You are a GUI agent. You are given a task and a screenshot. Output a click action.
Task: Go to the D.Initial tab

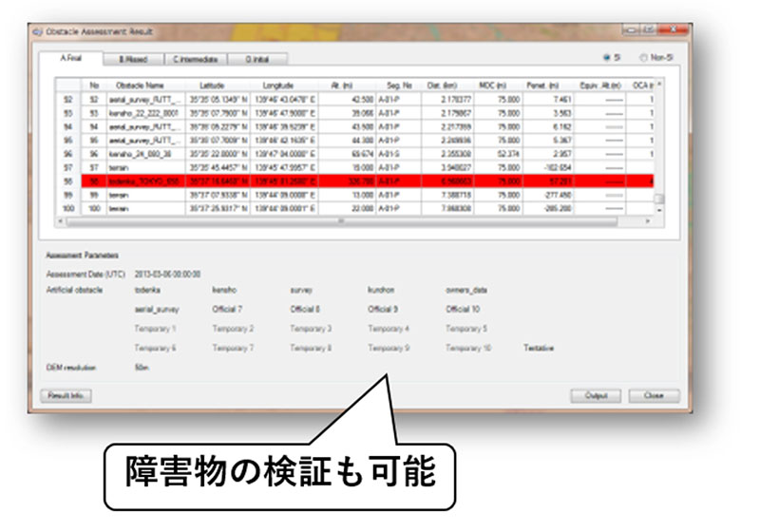256,58
